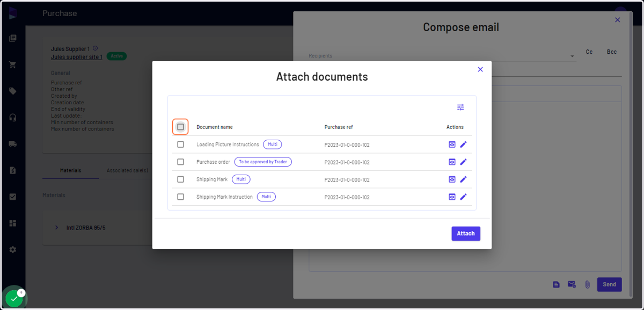This screenshot has height=310, width=644.
Task: Click the Shipping Mark Instruction name
Action: (x=224, y=197)
